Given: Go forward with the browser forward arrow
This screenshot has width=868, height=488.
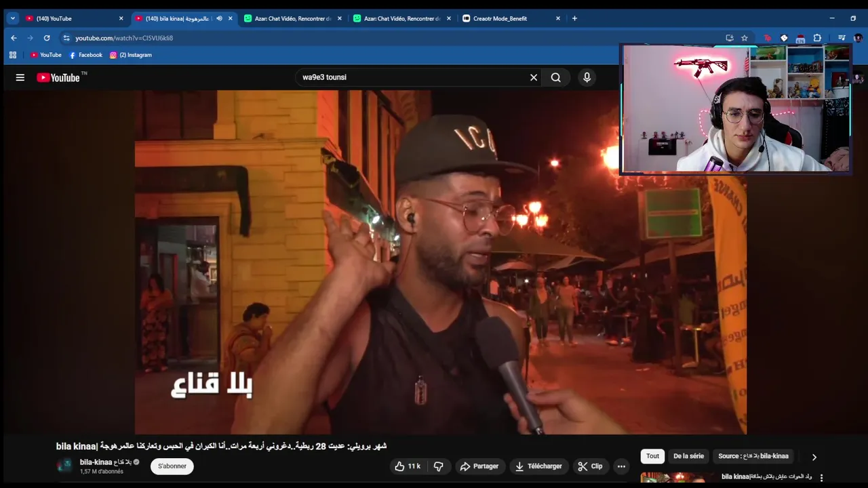Looking at the screenshot, I should (30, 38).
